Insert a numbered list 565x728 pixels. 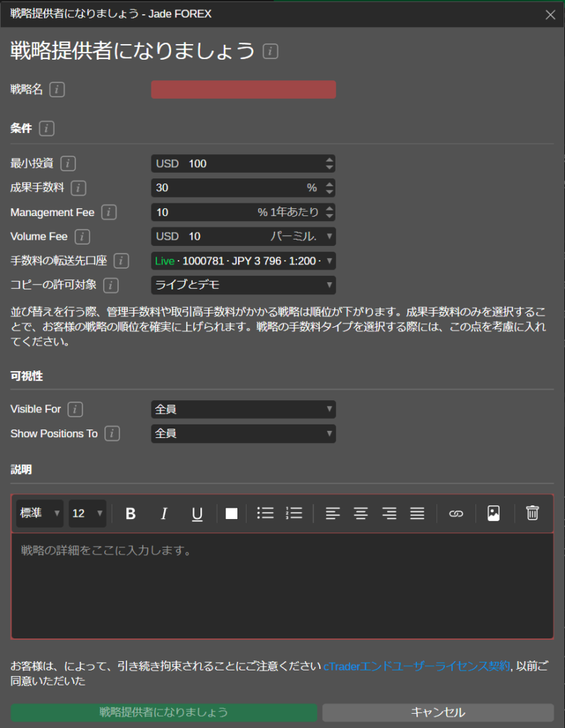coord(294,513)
